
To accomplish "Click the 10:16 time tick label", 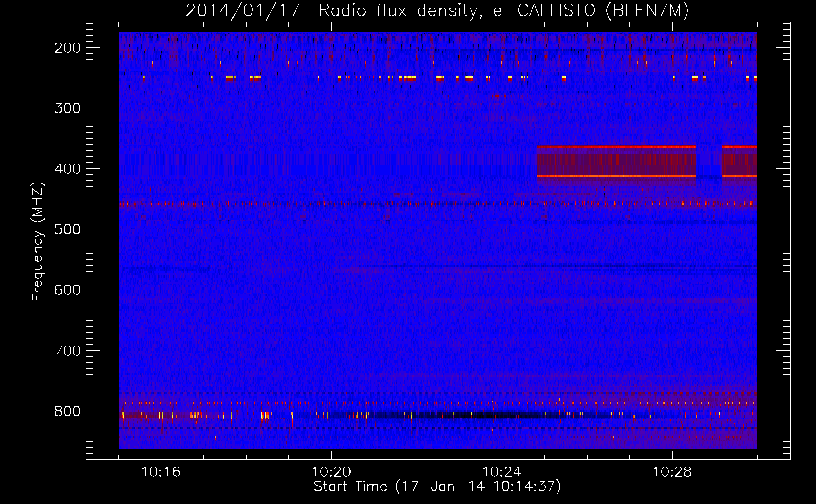I will (x=161, y=472).
